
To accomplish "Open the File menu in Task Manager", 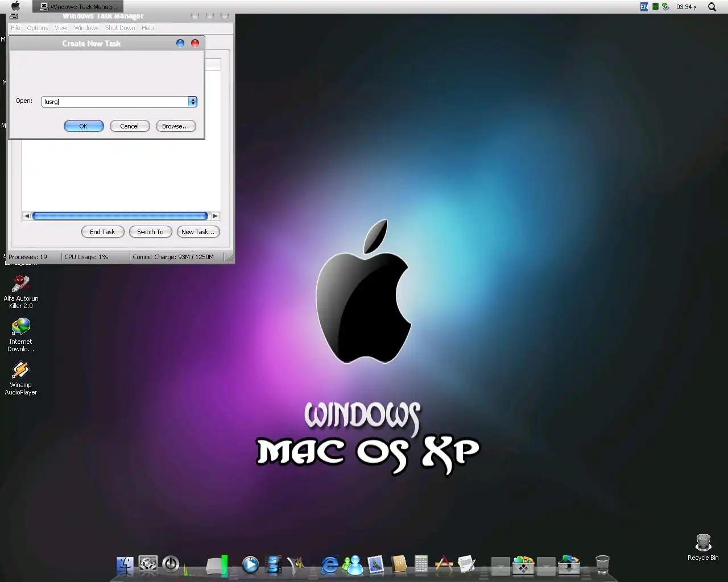I will click(15, 28).
